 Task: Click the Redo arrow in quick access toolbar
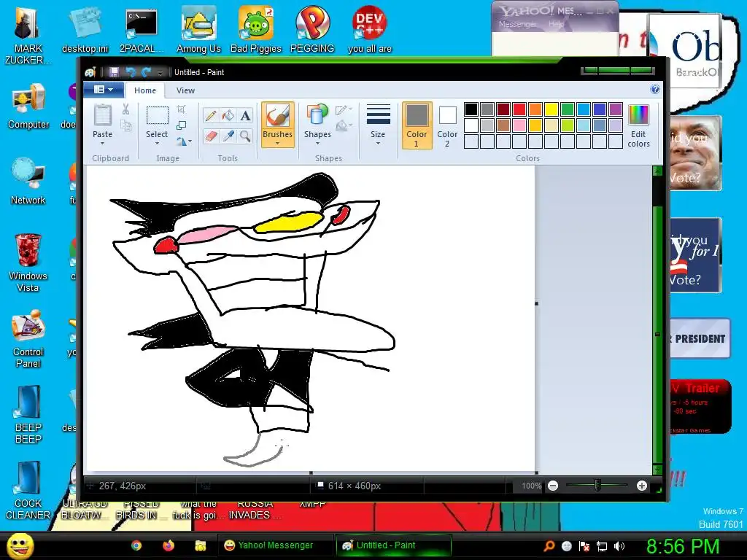click(x=146, y=72)
